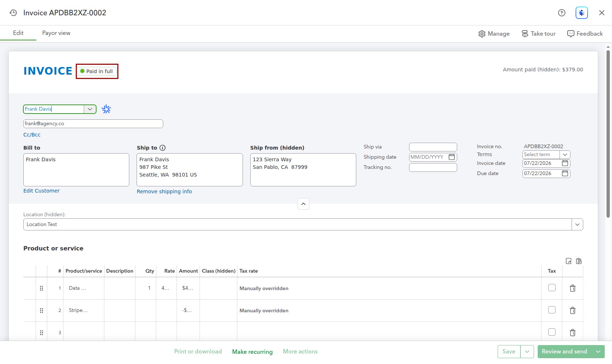Screen dimensions: 612x364
Task: Grab the drag handle for row 1
Action: [x=42, y=288]
